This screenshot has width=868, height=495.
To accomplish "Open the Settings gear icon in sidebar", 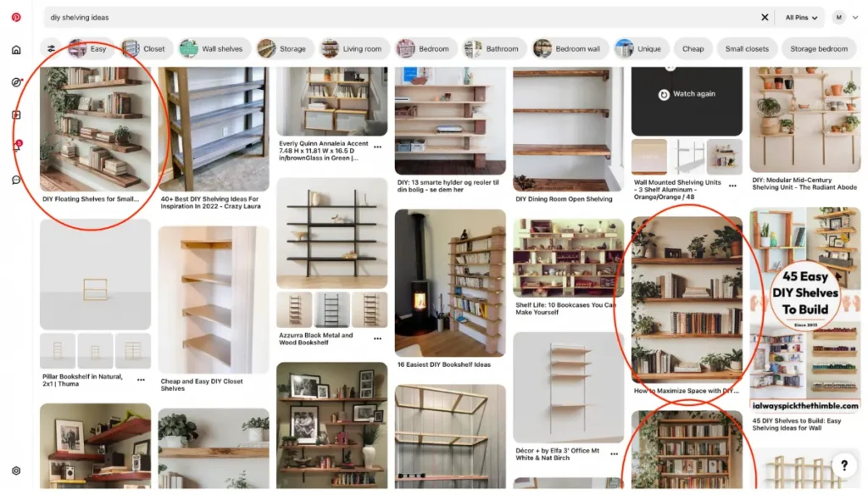I will click(16, 470).
